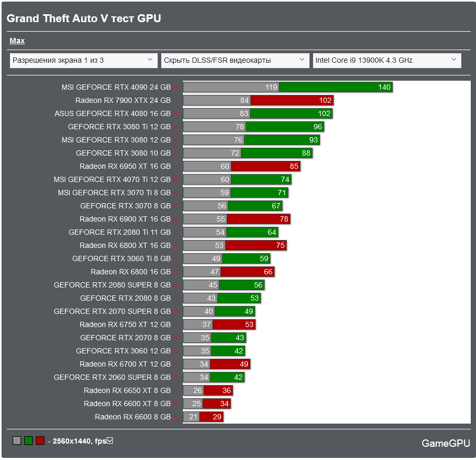Open the Скрыть DLSS/FSR видеокарты dropdown
The width and height of the screenshot is (476, 460).
235,61
